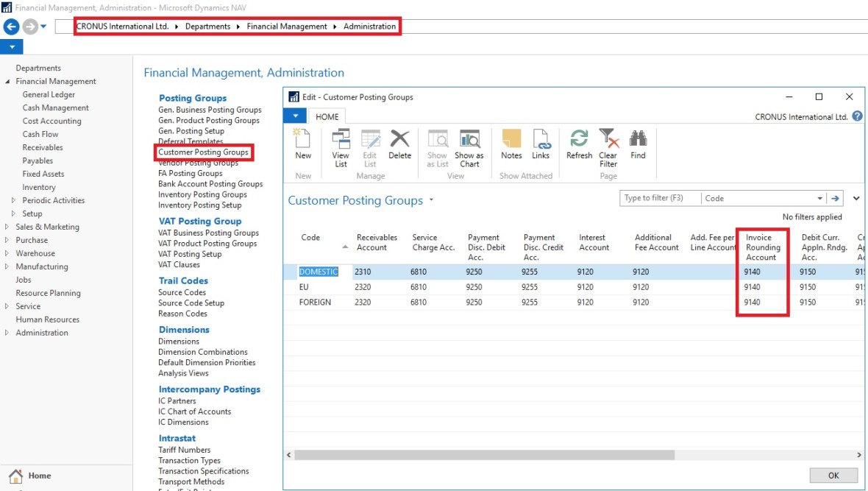The width and height of the screenshot is (868, 491).
Task: Click OK to close the dialog
Action: pos(833,476)
